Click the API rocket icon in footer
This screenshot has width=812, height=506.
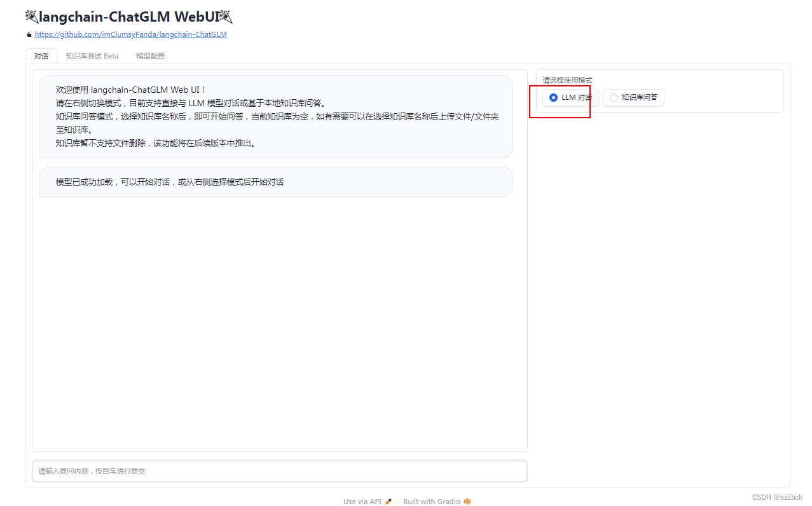click(x=389, y=502)
